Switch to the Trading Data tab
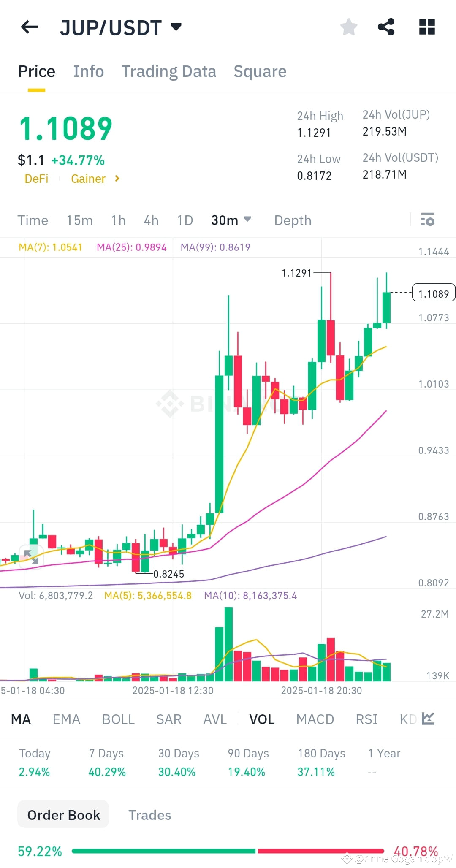The width and height of the screenshot is (456, 868). (x=169, y=71)
